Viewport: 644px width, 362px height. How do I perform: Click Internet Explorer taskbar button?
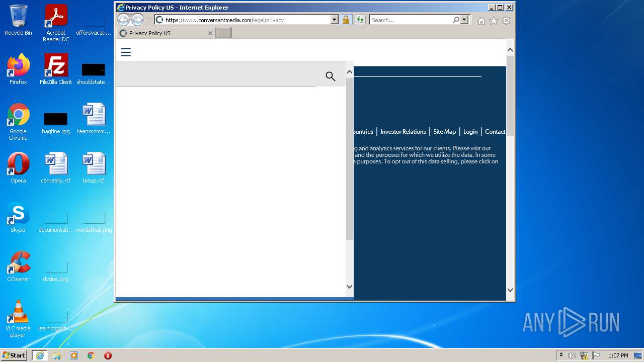[40, 355]
